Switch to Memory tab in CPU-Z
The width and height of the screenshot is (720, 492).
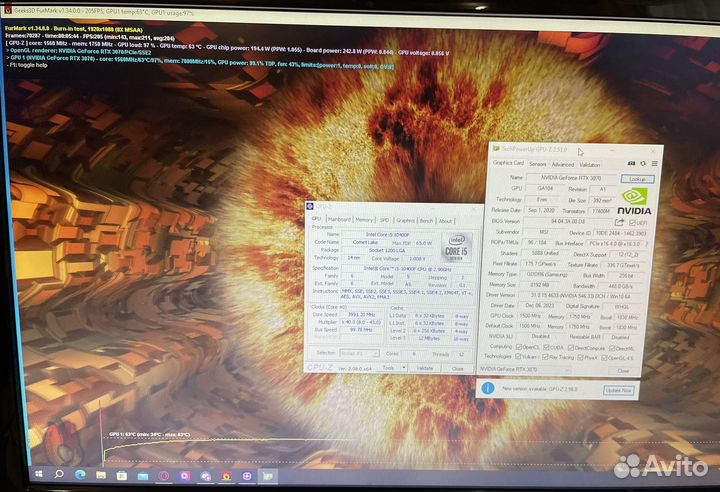(364, 220)
